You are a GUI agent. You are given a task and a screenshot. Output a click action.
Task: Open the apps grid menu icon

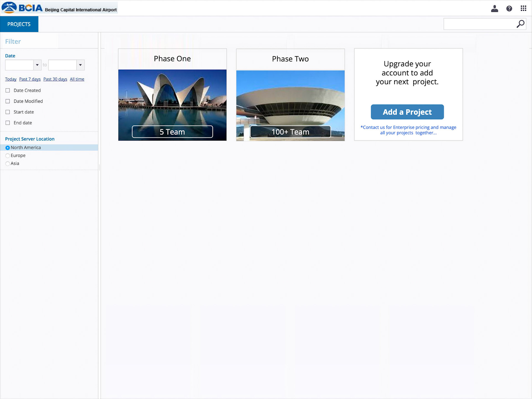tap(523, 8)
